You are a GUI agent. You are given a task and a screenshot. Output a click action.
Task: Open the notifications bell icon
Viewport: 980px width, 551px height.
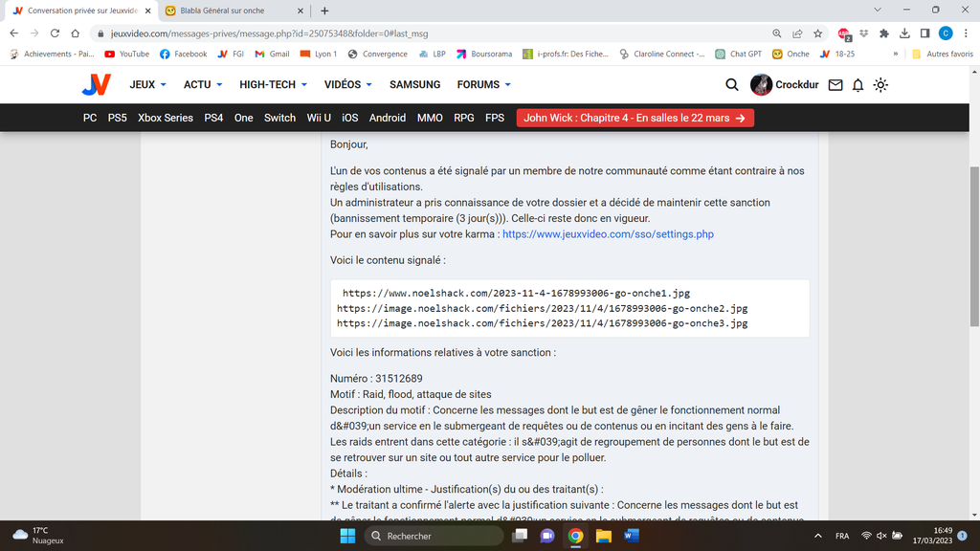click(x=857, y=85)
